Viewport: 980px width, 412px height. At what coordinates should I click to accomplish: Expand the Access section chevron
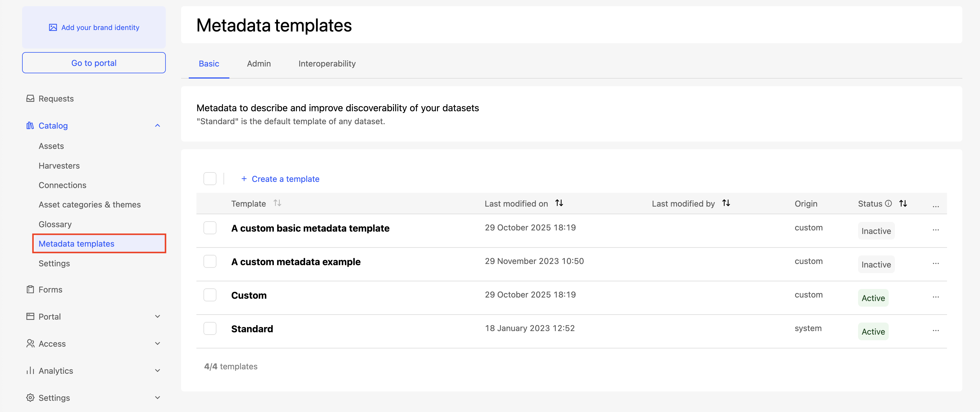pos(158,343)
